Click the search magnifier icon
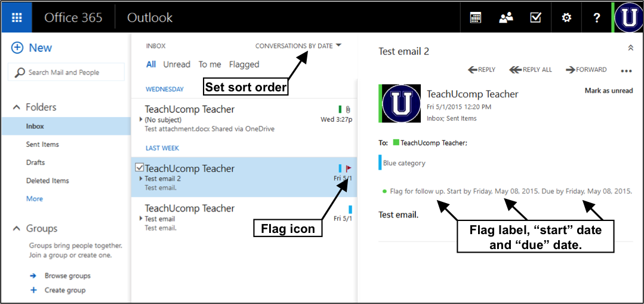The width and height of the screenshot is (644, 304). 20,73
